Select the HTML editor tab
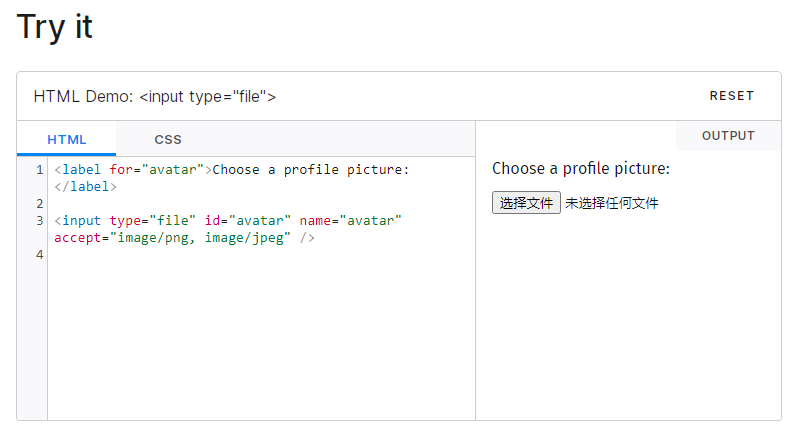Image resolution: width=797 pixels, height=430 pixels. (x=67, y=140)
